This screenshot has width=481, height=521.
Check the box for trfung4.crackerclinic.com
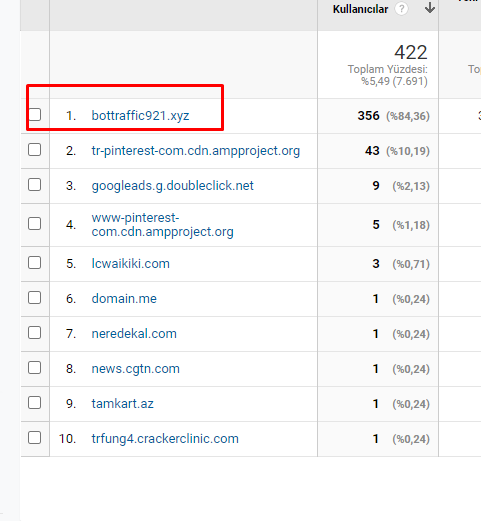pyautogui.click(x=35, y=438)
